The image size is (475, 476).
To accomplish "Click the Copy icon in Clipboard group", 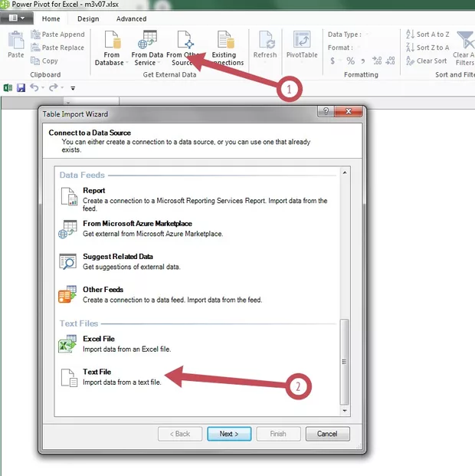I will [35, 61].
